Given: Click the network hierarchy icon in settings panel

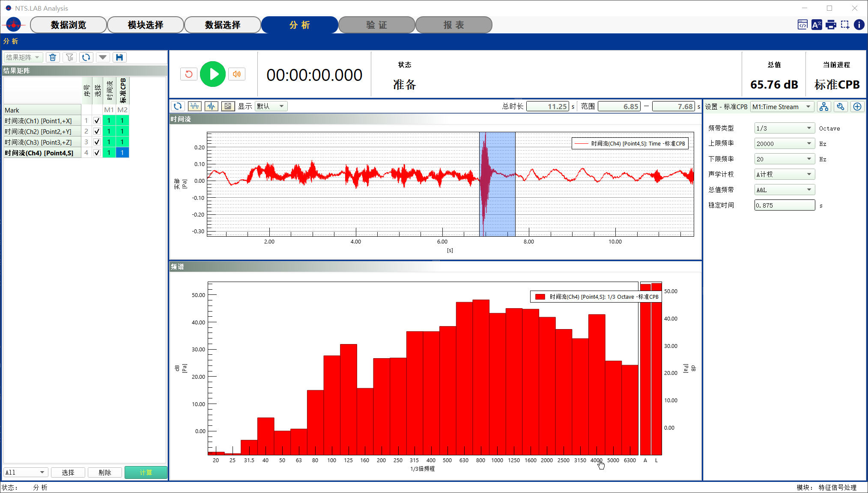Looking at the screenshot, I should point(824,107).
